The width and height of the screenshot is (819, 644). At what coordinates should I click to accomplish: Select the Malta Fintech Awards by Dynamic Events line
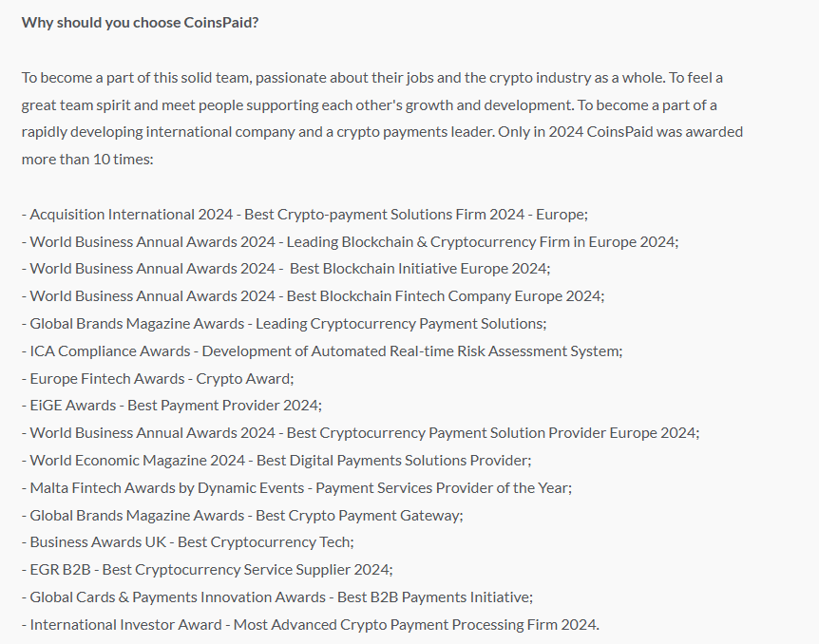click(296, 488)
